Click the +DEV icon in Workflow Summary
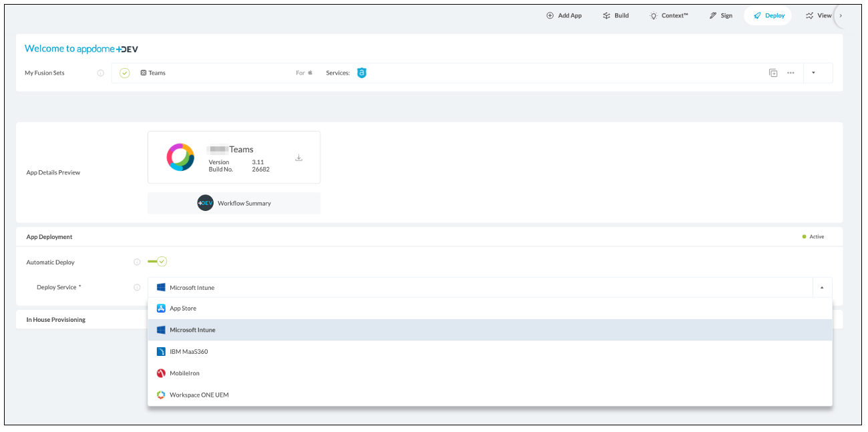868x432 pixels. coord(206,203)
